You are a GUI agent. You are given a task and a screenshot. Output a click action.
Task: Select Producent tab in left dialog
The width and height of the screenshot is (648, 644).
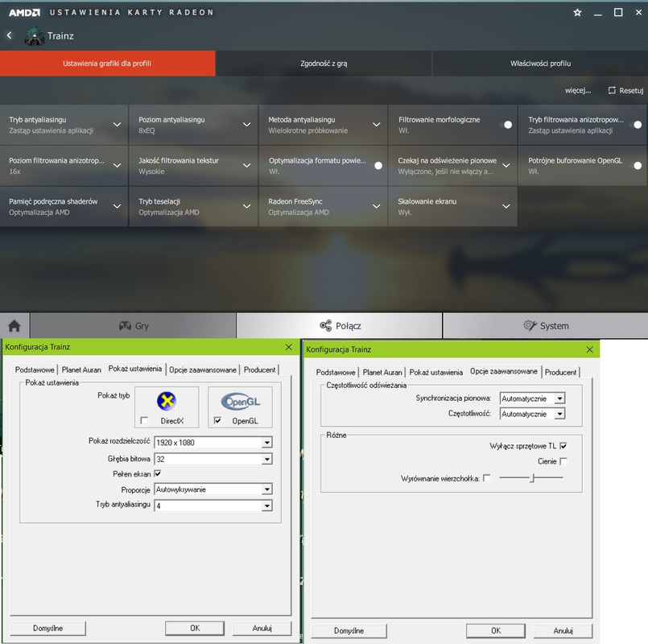coord(259,369)
